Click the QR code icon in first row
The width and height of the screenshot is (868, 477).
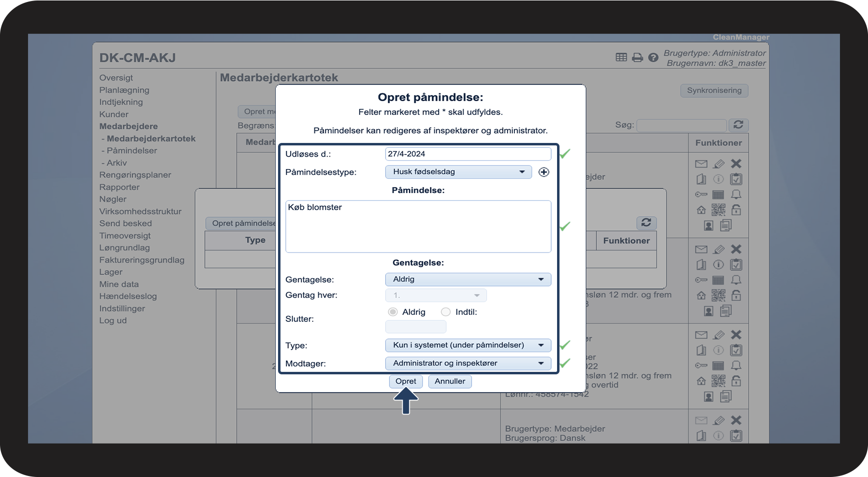point(718,210)
